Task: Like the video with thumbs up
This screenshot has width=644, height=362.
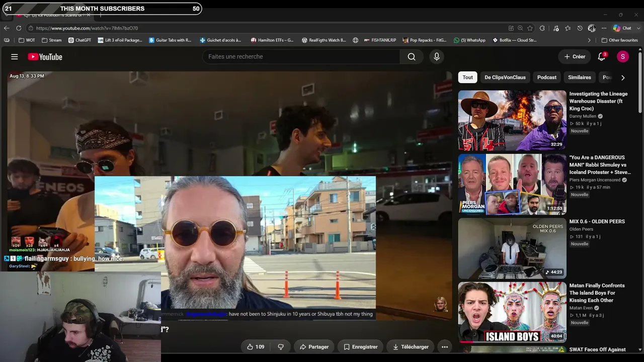Action: pos(256,347)
